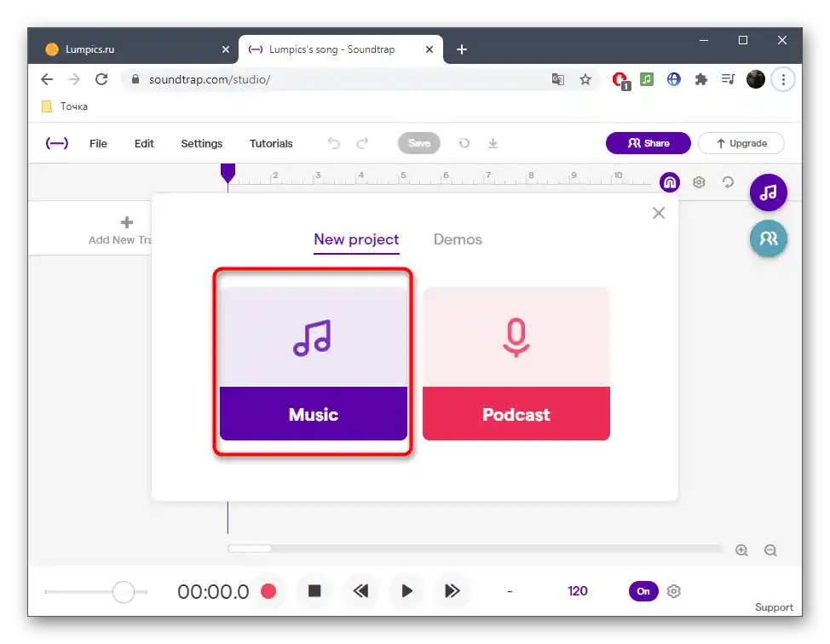Click the play button

pyautogui.click(x=406, y=591)
